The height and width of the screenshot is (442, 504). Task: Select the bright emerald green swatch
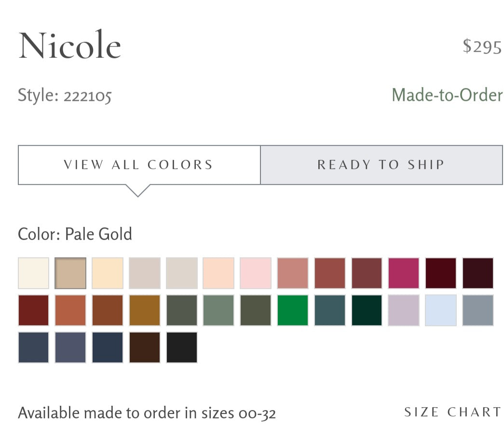pos(292,310)
